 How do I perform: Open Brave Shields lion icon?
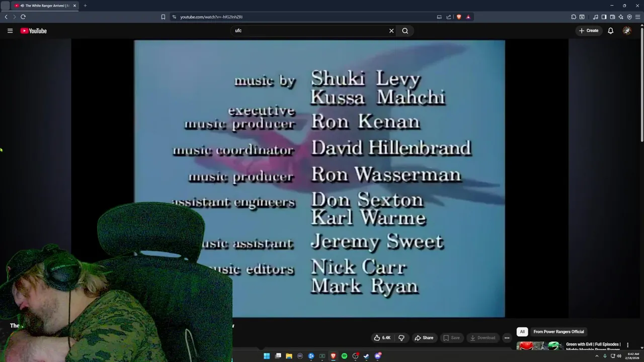pos(459,17)
